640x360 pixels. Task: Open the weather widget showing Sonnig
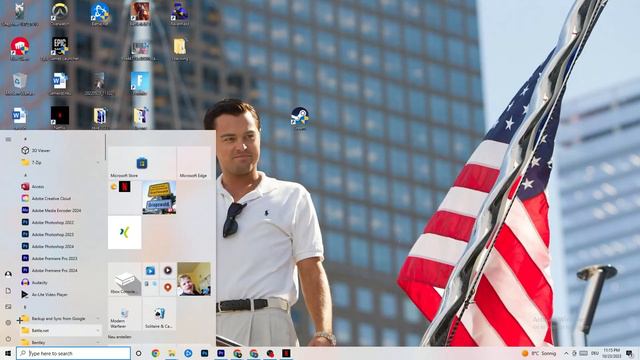tap(539, 353)
